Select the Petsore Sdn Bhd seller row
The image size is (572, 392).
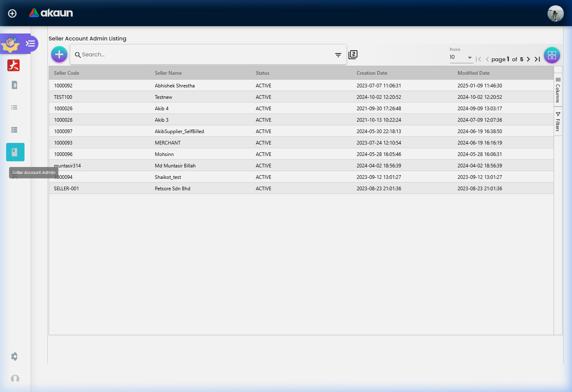172,189
